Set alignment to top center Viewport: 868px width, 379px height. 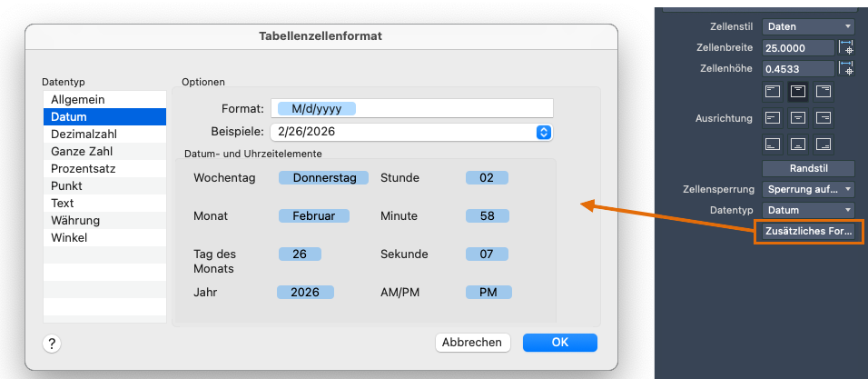[798, 91]
